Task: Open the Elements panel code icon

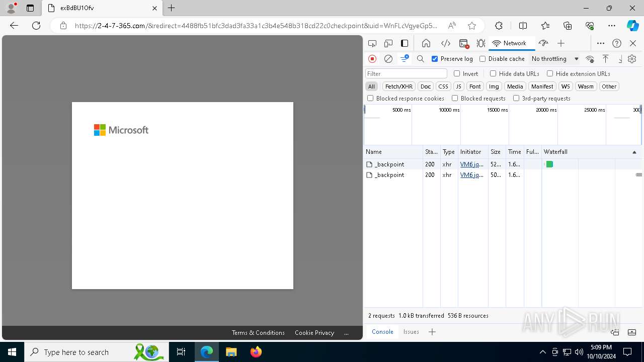Action: [445, 43]
